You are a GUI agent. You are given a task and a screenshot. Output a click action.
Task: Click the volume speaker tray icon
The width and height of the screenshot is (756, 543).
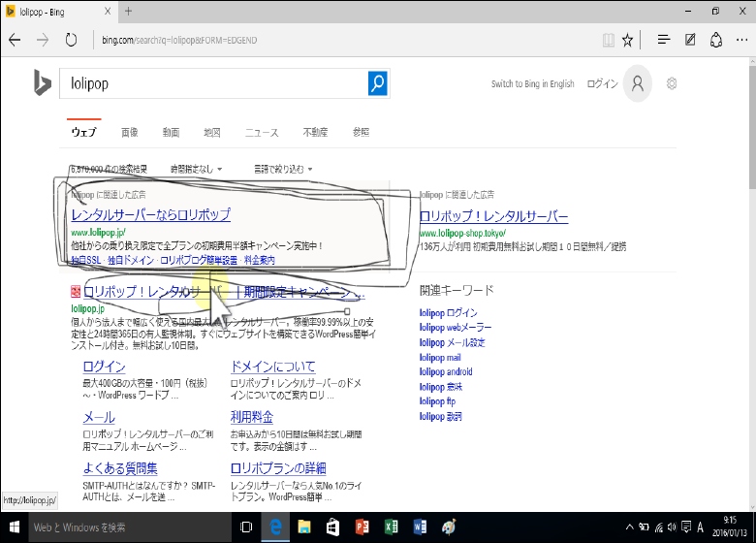672,527
